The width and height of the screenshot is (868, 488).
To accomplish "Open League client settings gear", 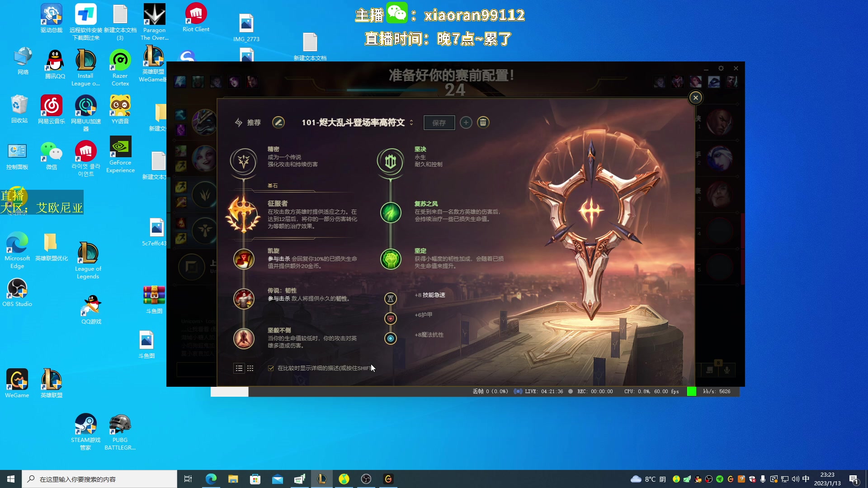I will click(x=721, y=68).
